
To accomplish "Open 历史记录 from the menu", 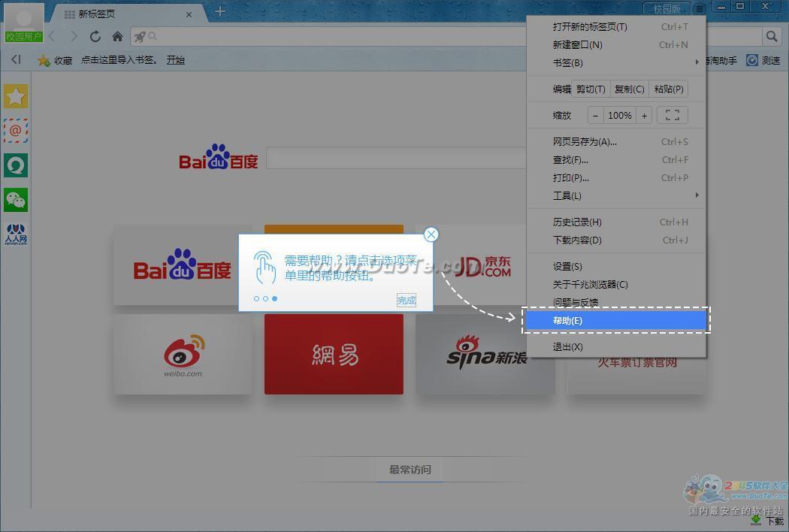I will tap(616, 222).
